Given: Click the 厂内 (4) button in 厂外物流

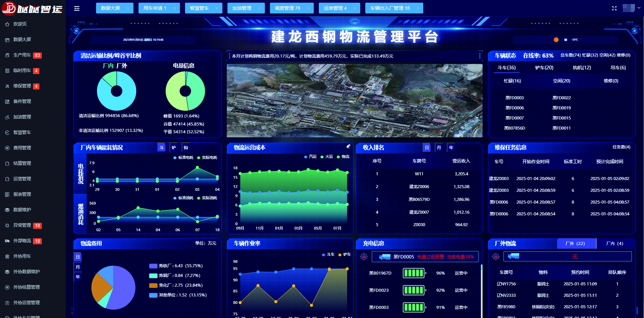Looking at the screenshot, I should (x=614, y=244).
